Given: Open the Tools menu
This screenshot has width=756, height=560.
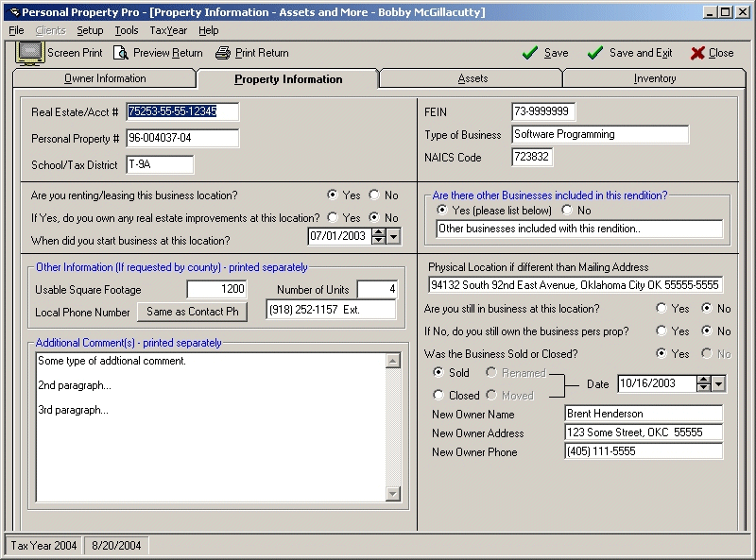Looking at the screenshot, I should [x=127, y=30].
